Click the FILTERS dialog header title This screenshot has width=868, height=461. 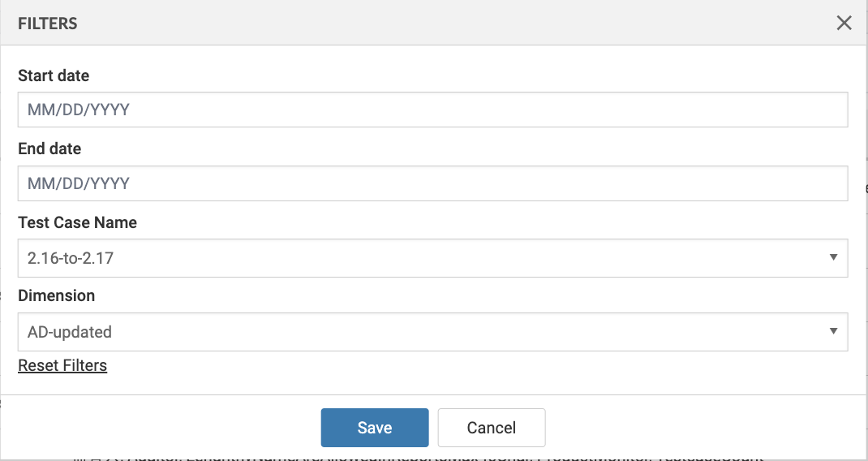click(x=48, y=24)
